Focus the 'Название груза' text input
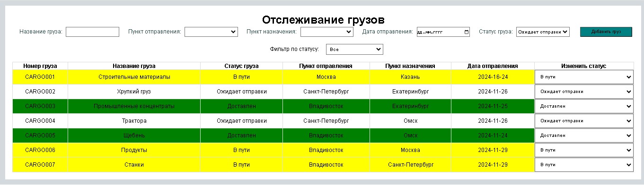644x186 pixels. (92, 32)
